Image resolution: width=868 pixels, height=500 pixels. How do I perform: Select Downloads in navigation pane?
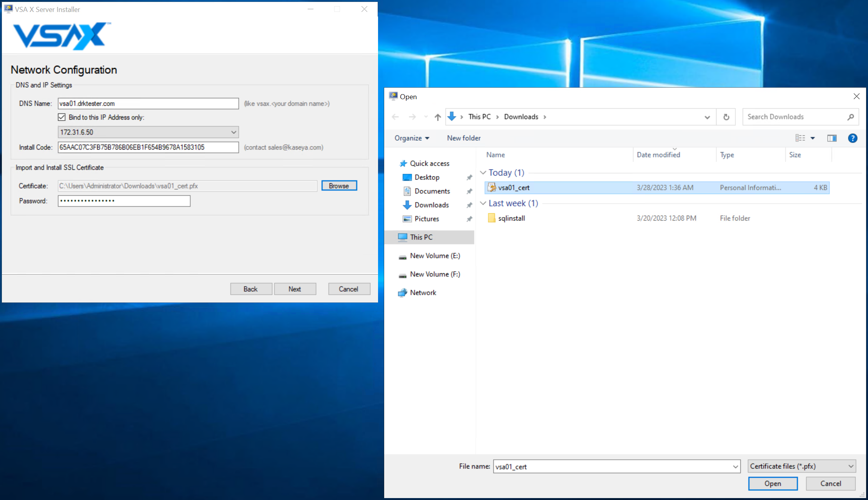432,205
